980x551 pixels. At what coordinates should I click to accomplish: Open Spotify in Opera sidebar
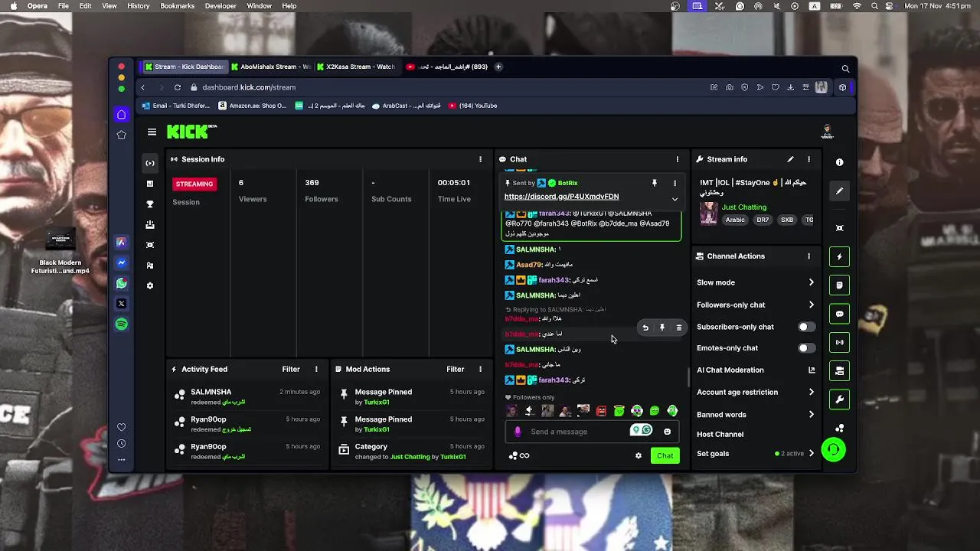point(121,324)
